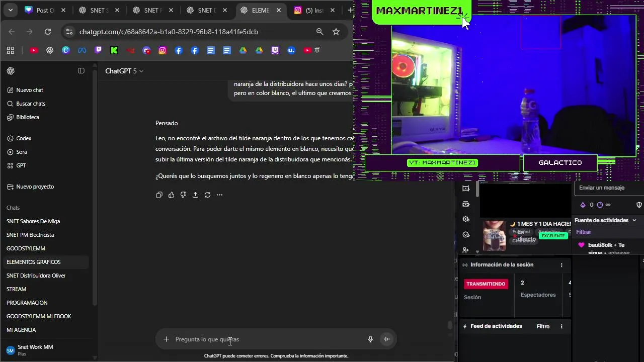The image size is (644, 362).
Task: Open the 'GOODSTYLEMM' chat
Action: pos(26,248)
